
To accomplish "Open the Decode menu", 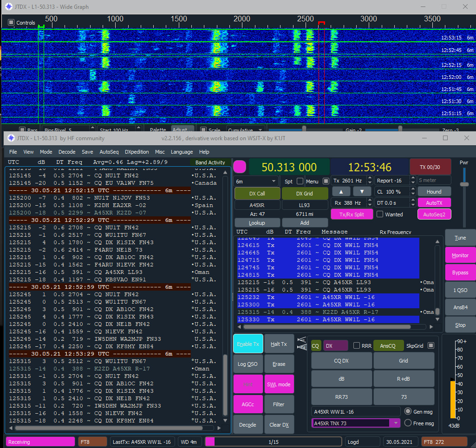I will click(x=67, y=152).
